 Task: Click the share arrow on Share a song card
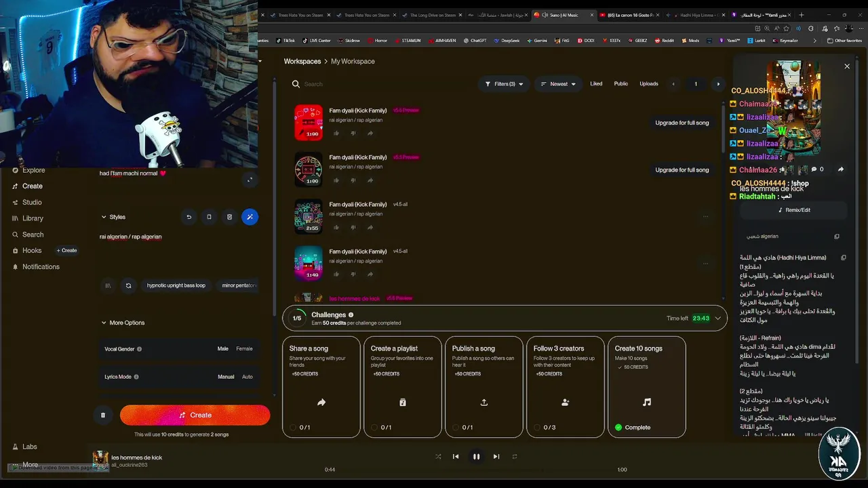tap(321, 402)
